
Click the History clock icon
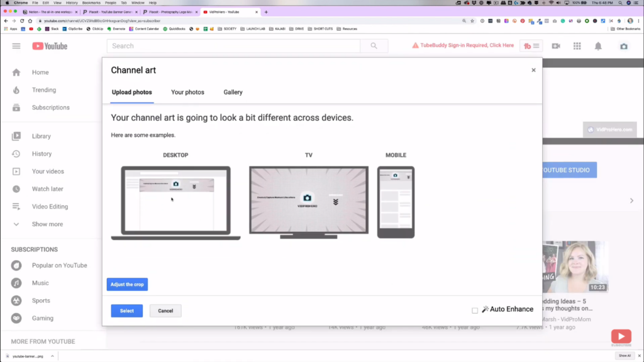point(16,154)
